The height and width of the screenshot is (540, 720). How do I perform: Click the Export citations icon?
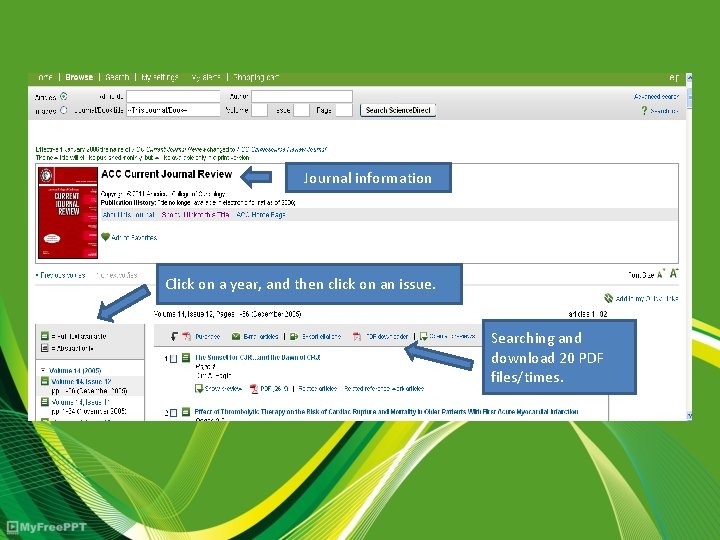[x=294, y=337]
